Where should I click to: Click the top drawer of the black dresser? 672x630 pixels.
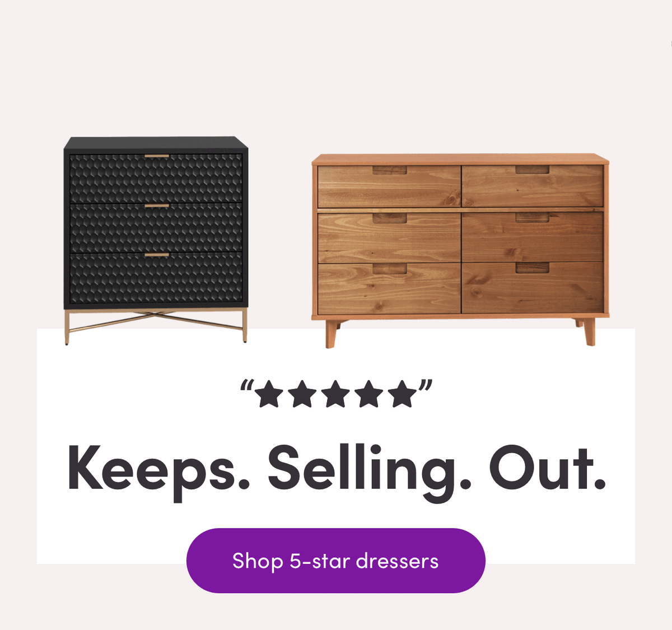[156, 178]
